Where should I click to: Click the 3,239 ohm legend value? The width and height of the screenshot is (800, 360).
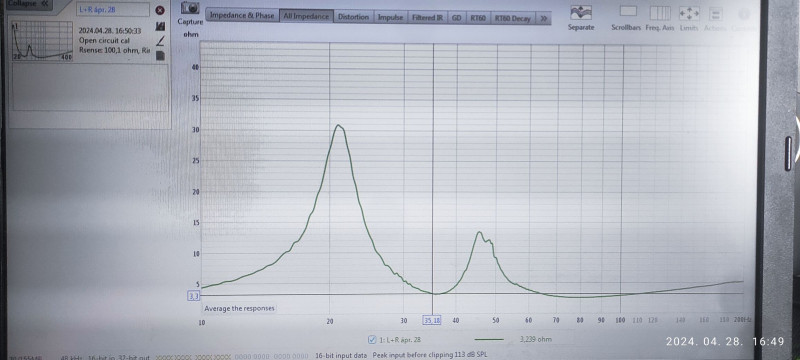click(x=535, y=339)
